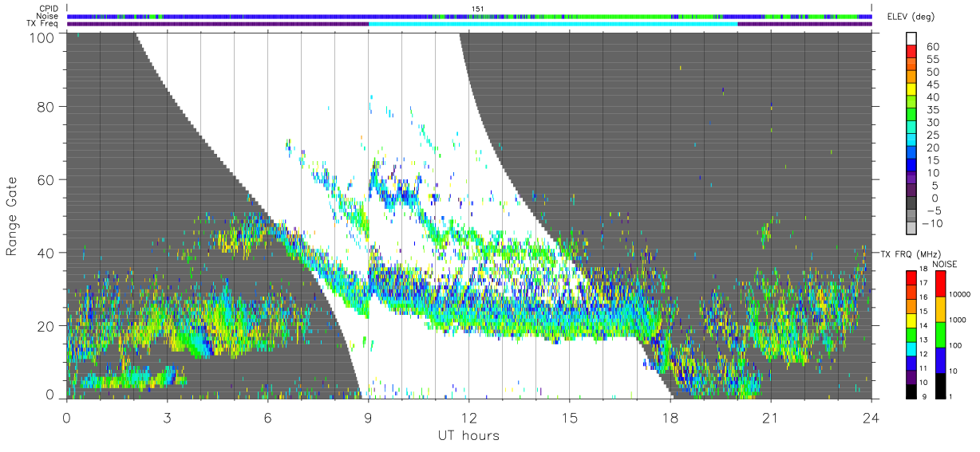
Task: Click the y-axis tick label '100'
Action: coord(42,37)
